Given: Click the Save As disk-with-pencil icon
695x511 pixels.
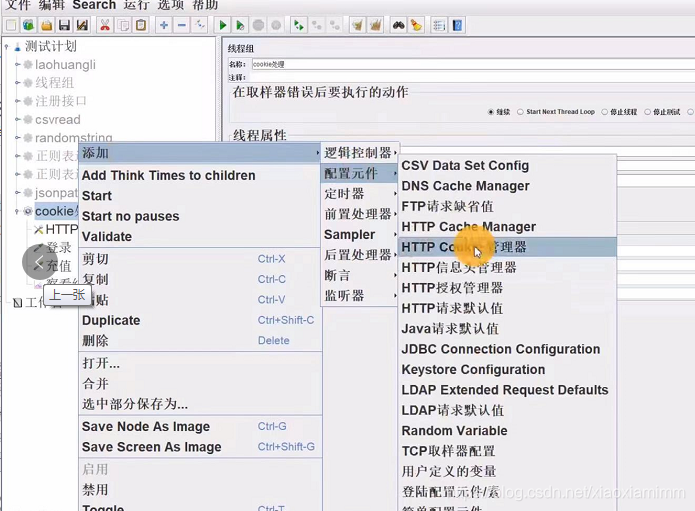Looking at the screenshot, I should coord(82,25).
